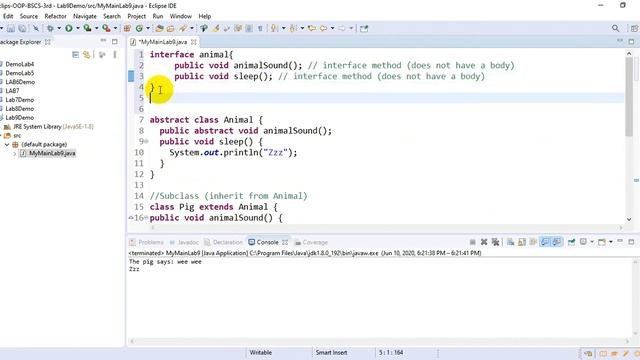Viewport: 640px width, 360px height.
Task: Click Clear Console icon
Action: [x=510, y=242]
